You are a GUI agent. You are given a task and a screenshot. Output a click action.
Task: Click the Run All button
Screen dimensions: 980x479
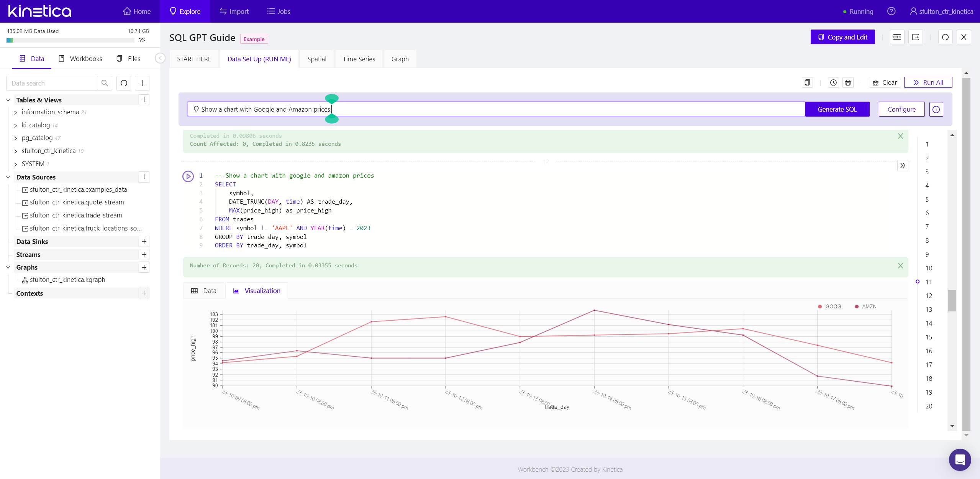[928, 82]
